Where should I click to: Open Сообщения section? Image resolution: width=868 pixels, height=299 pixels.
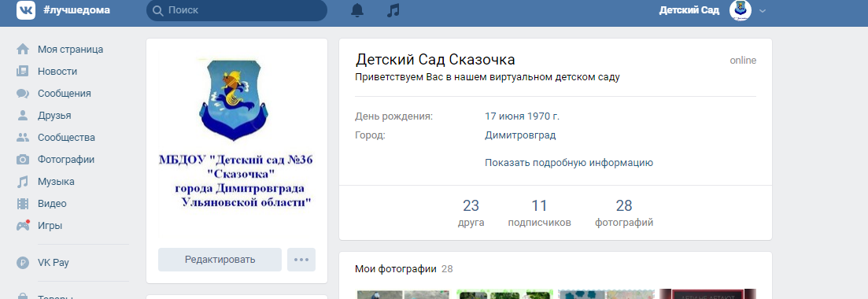click(65, 94)
